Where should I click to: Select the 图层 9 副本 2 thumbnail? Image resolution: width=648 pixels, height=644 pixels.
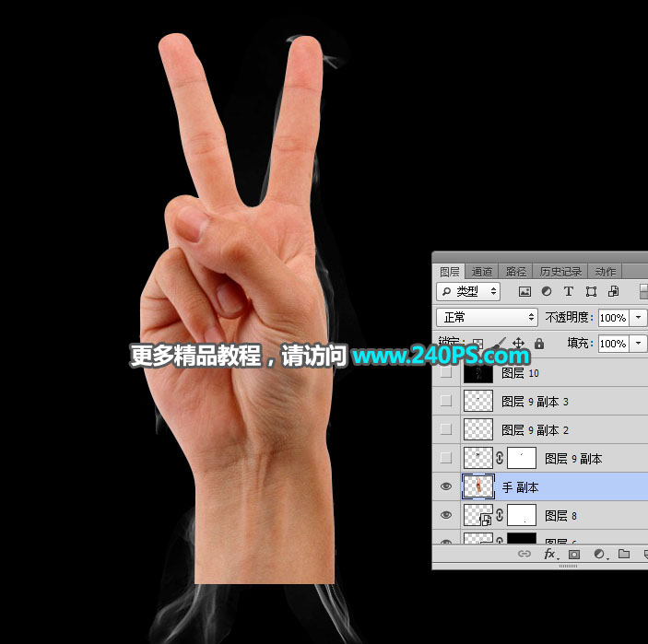click(x=478, y=429)
